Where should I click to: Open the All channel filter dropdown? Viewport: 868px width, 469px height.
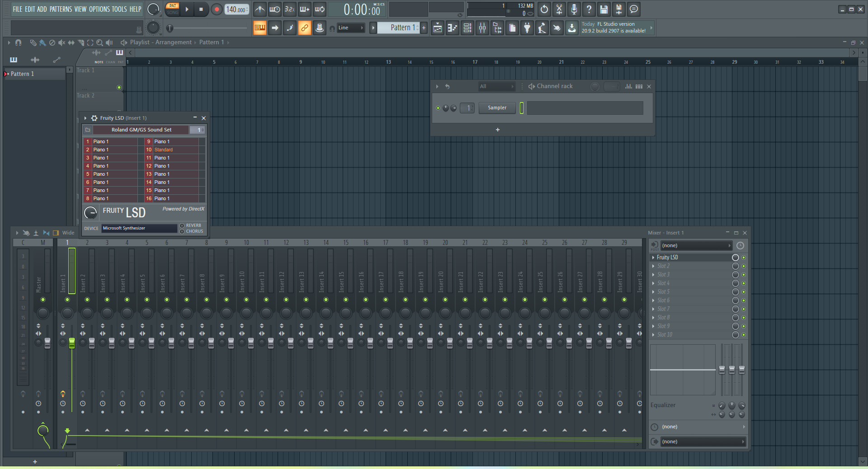click(x=496, y=86)
